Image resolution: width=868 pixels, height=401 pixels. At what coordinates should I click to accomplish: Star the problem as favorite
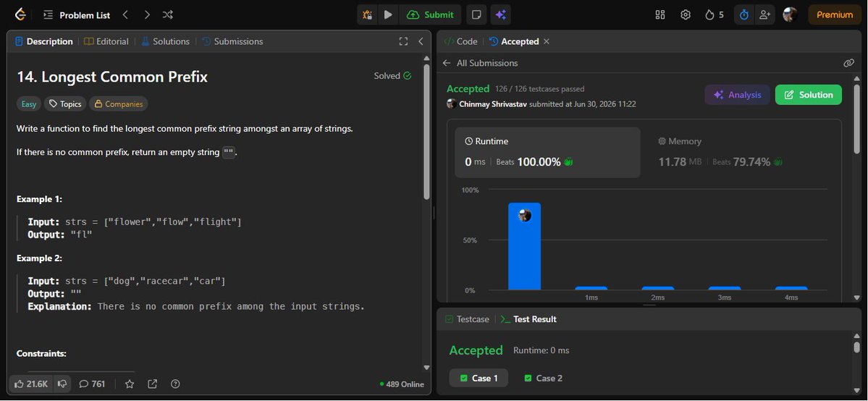pos(130,384)
